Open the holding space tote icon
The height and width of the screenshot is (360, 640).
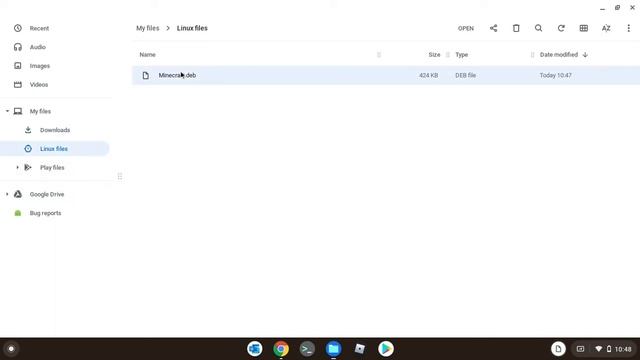[558, 349]
